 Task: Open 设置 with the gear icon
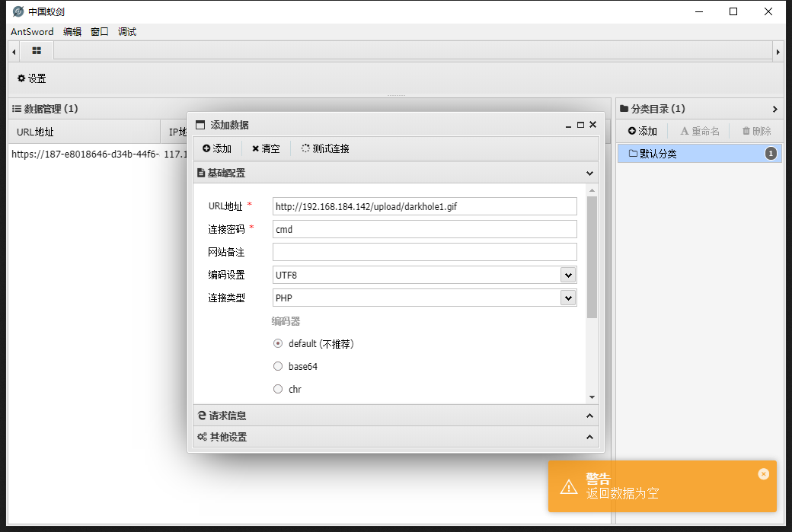32,78
